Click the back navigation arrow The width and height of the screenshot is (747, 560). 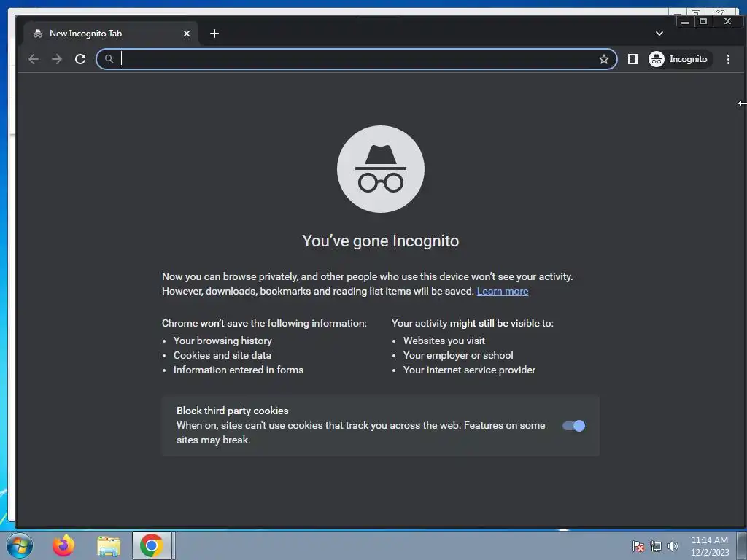tap(34, 59)
